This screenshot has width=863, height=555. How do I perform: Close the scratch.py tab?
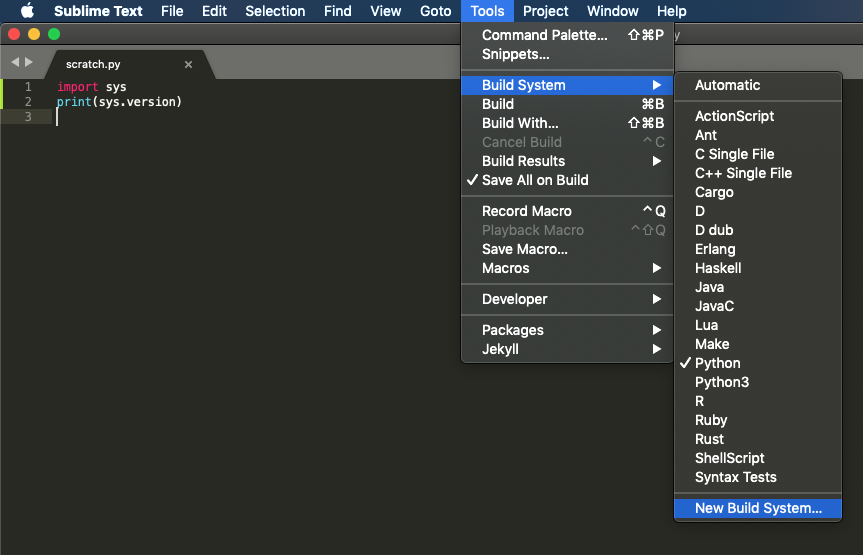click(x=188, y=64)
